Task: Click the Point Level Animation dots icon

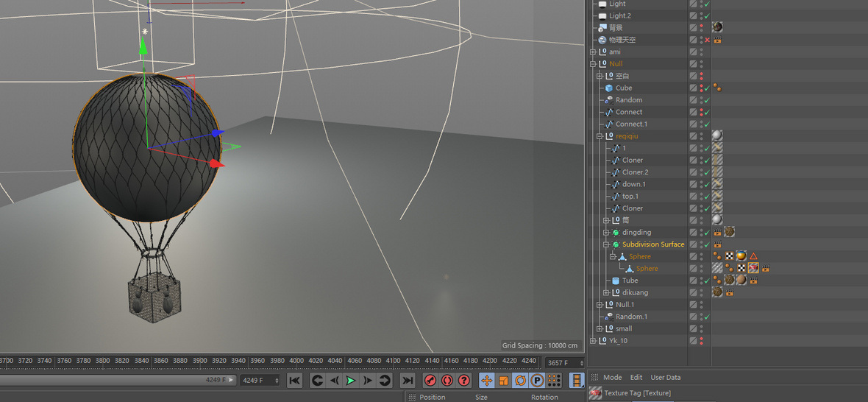Action: click(554, 380)
